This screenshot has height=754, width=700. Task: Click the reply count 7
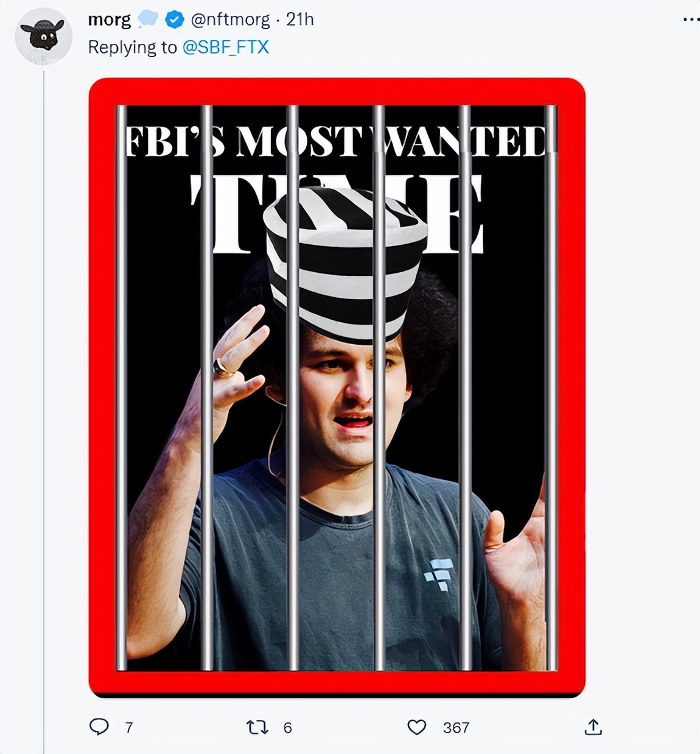tap(129, 727)
